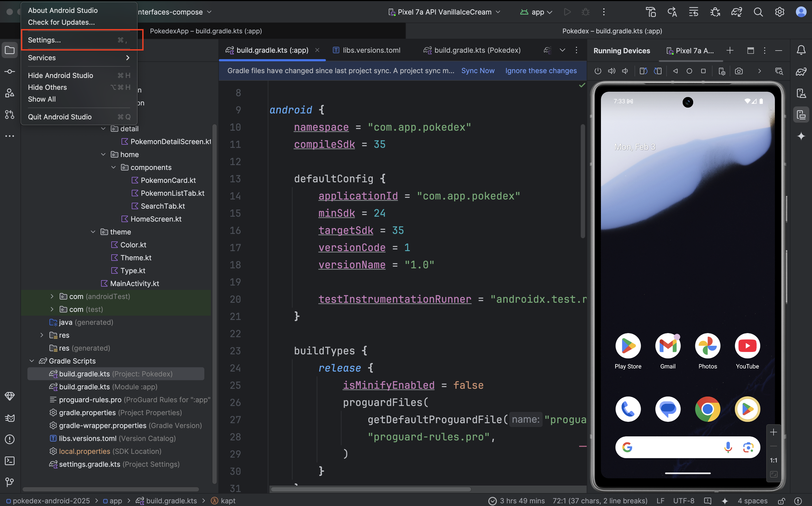This screenshot has height=506, width=812.
Task: Click Ignore these changes link
Action: (x=541, y=71)
